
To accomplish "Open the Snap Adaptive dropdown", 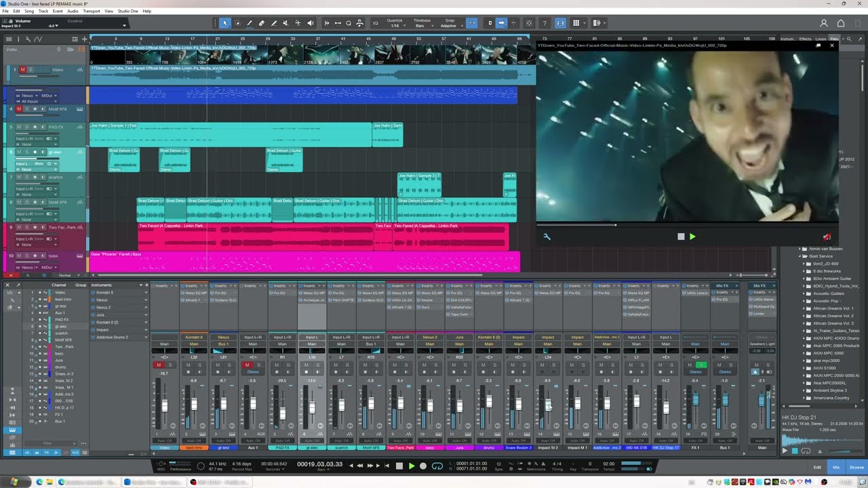I will point(450,26).
